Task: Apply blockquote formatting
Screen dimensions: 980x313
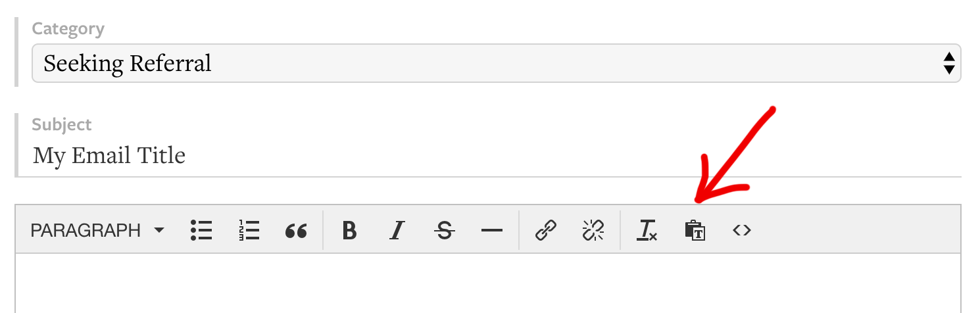Action: click(296, 231)
